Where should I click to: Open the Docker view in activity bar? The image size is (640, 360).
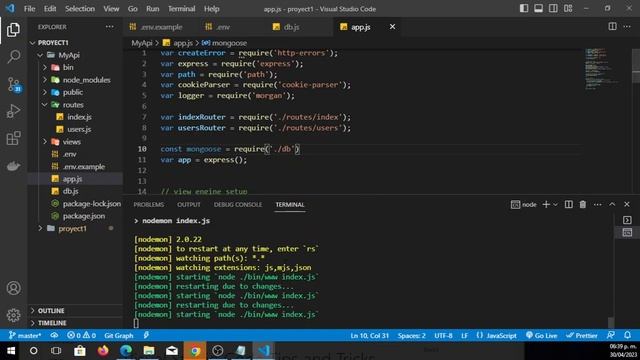click(x=13, y=166)
